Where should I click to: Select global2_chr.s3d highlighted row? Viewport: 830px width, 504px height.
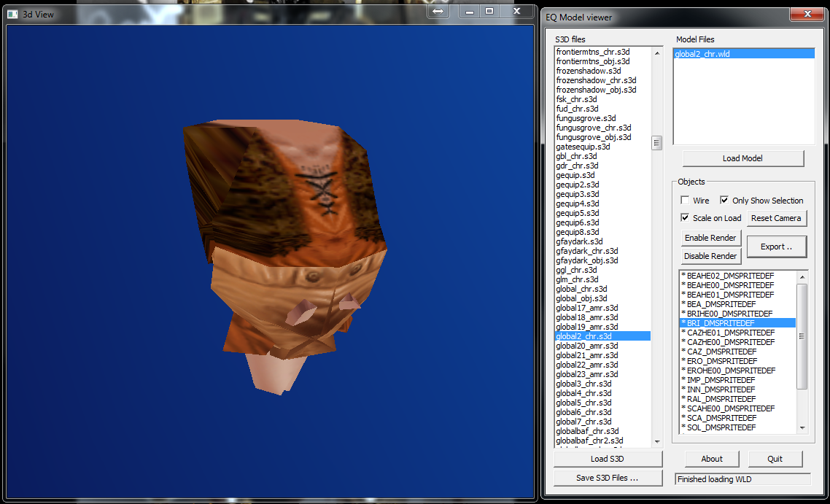(x=602, y=336)
